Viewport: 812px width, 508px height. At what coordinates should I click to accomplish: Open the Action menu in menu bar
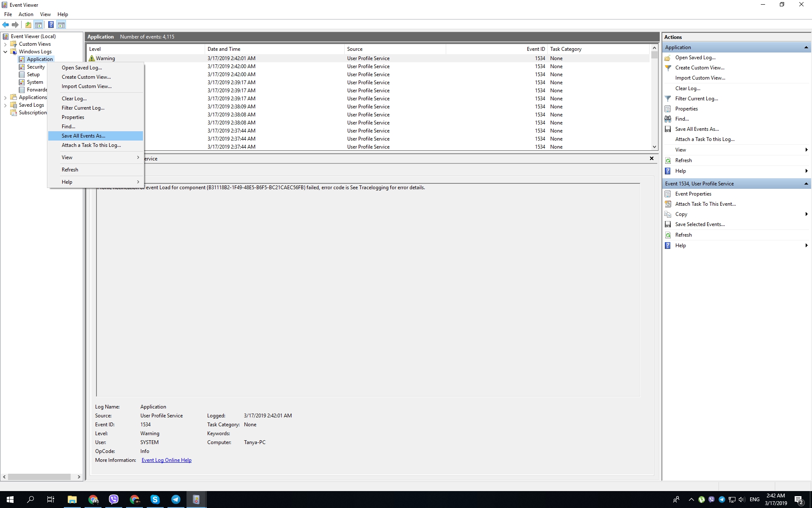[x=26, y=14]
